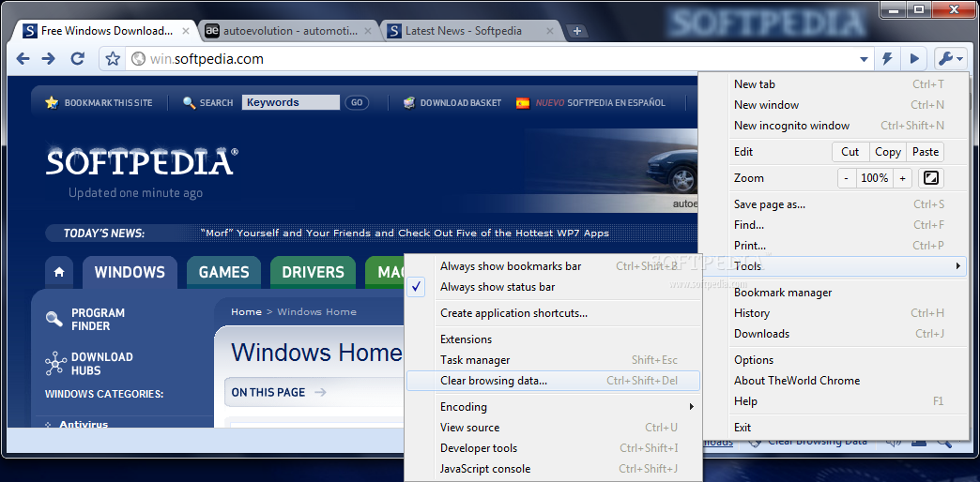Open a new tab with plus button

point(577,31)
